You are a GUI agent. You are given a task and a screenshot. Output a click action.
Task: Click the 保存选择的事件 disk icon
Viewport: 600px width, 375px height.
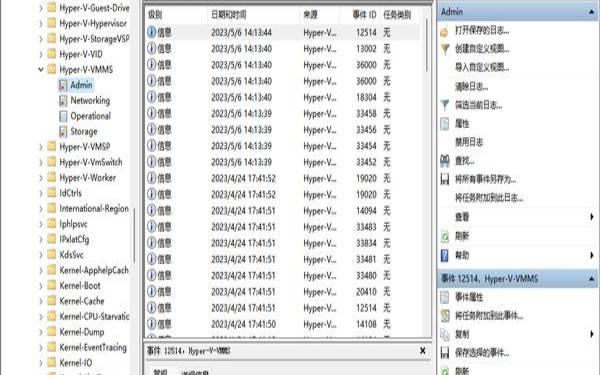point(445,353)
